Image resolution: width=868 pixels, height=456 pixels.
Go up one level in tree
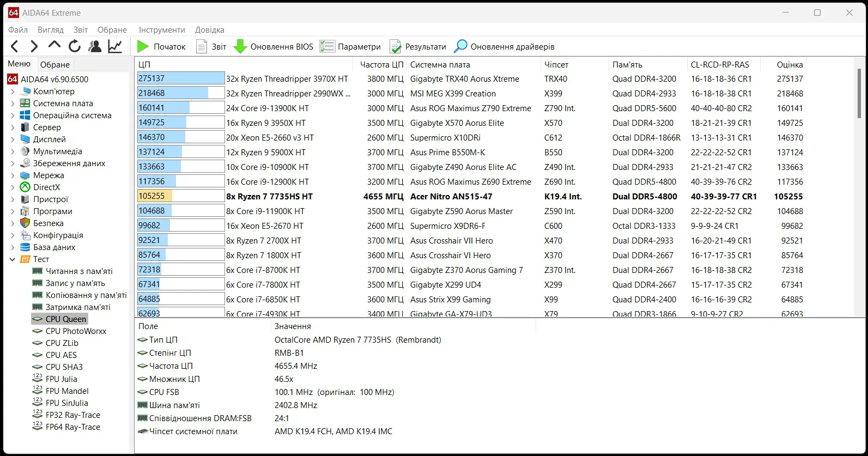coord(54,45)
